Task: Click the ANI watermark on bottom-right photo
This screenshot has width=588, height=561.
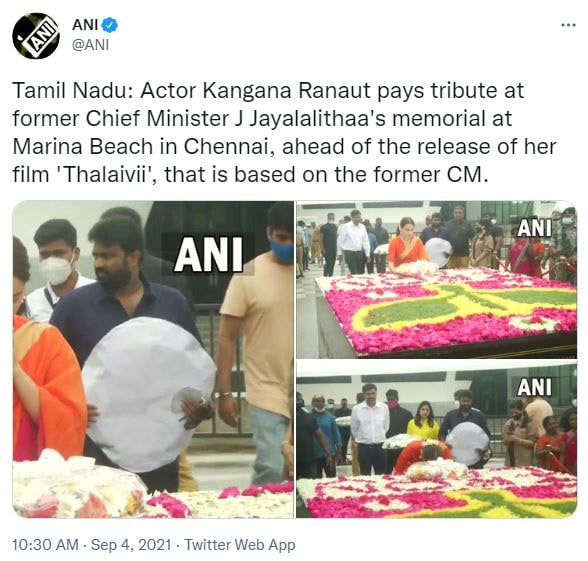Action: tap(535, 387)
